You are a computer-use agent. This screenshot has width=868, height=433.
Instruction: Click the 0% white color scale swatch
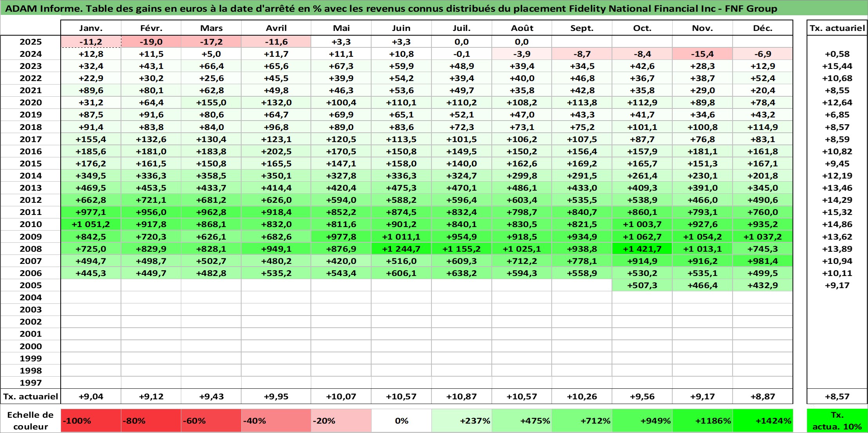coord(401,421)
